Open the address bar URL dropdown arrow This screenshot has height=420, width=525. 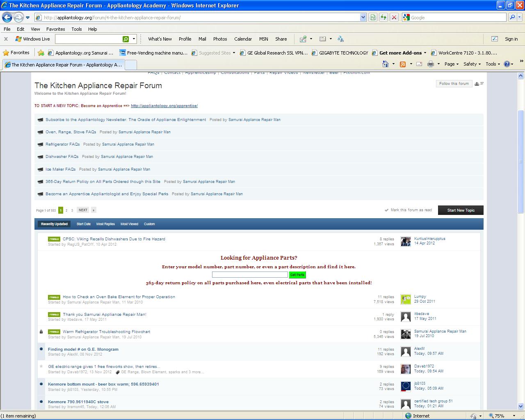363,17
